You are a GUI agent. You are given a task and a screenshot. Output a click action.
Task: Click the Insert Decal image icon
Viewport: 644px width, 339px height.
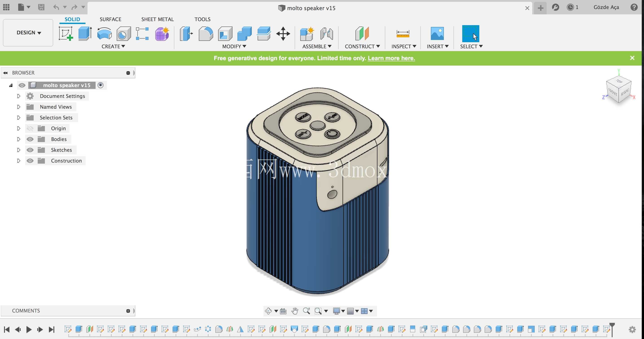click(437, 33)
